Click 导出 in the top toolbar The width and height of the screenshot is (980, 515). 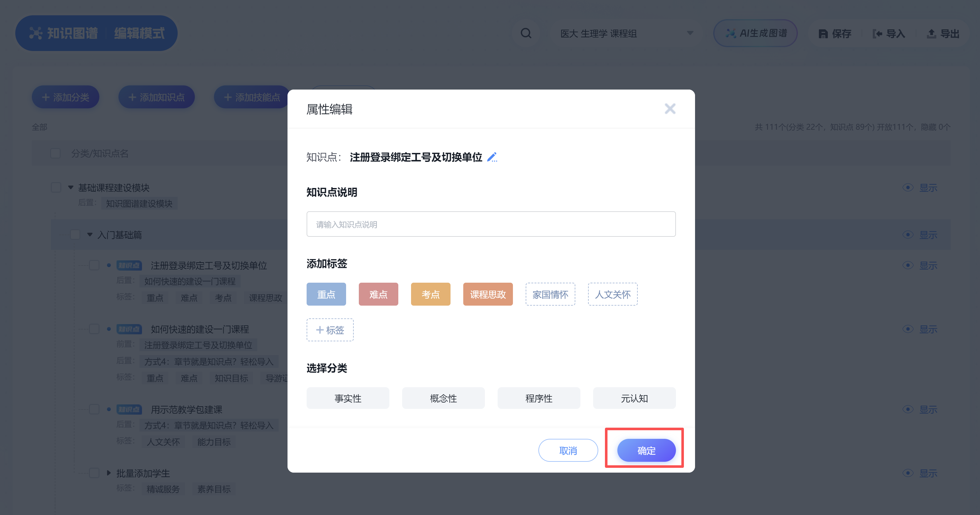943,33
